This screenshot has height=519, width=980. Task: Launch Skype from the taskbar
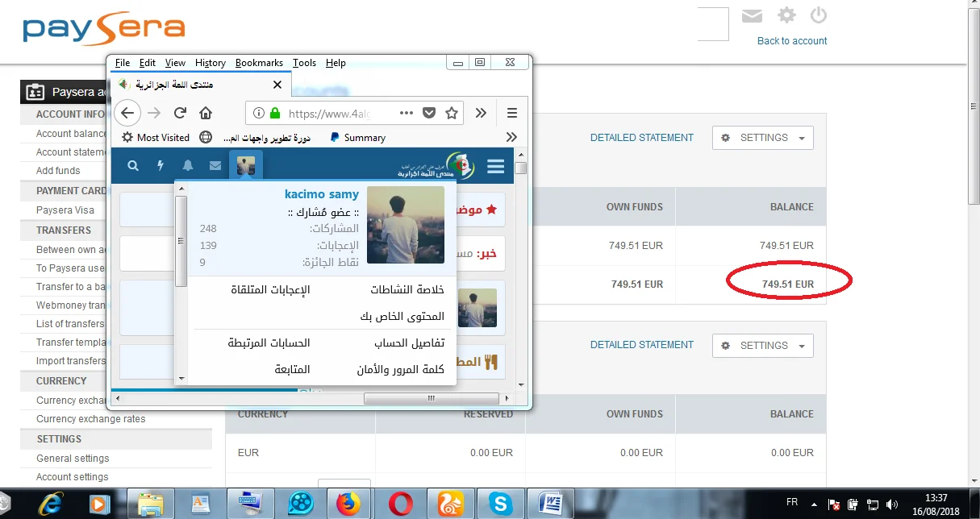click(501, 504)
